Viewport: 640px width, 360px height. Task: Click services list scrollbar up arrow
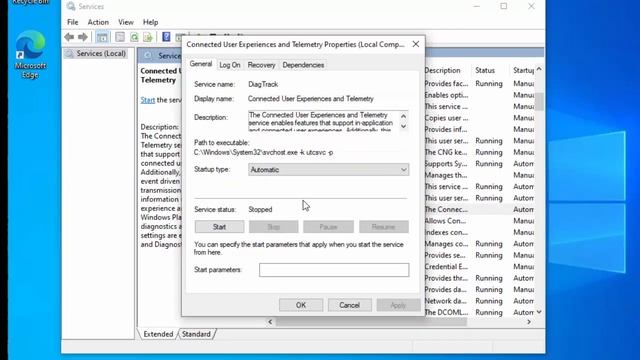tap(539, 70)
